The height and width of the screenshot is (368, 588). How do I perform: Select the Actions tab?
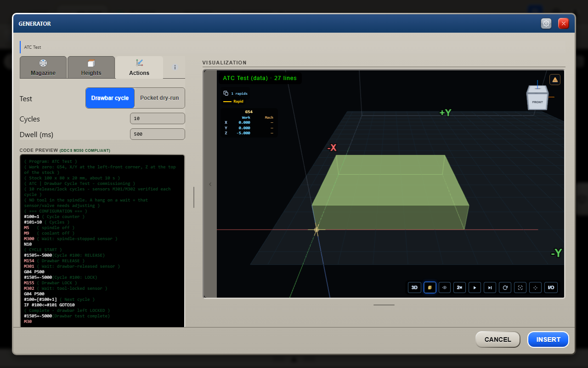[x=139, y=67]
